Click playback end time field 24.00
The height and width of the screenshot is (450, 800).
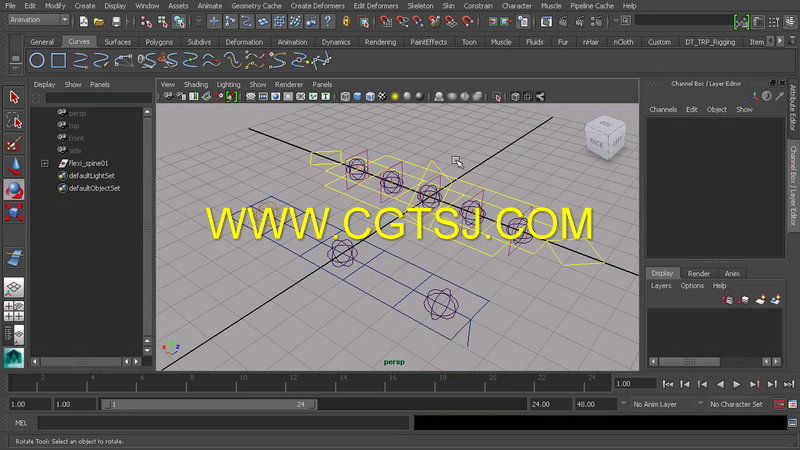[x=551, y=404]
